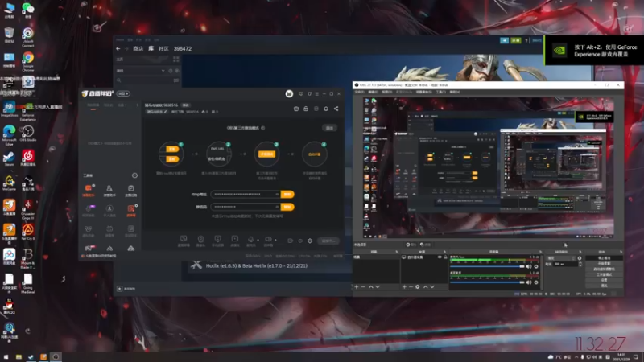Viewport: 644px width, 362px height.
Task: Click start recording button in OBS controls
Action: [x=604, y=264]
